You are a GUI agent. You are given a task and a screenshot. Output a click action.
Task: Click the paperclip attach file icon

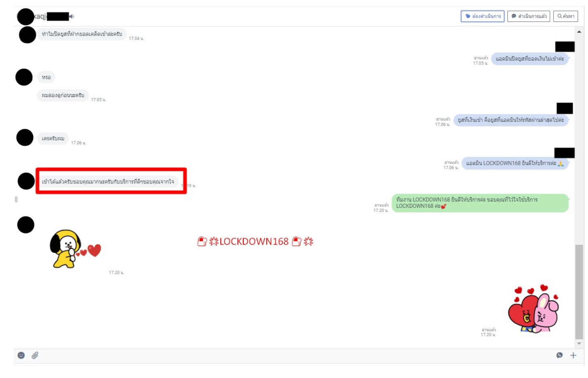pyautogui.click(x=35, y=355)
